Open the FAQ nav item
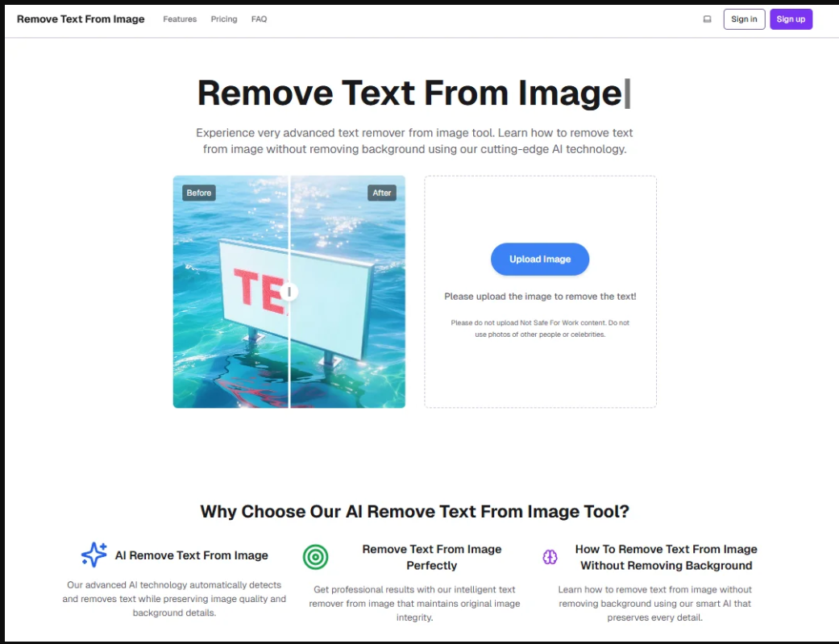839x644 pixels. coord(259,19)
